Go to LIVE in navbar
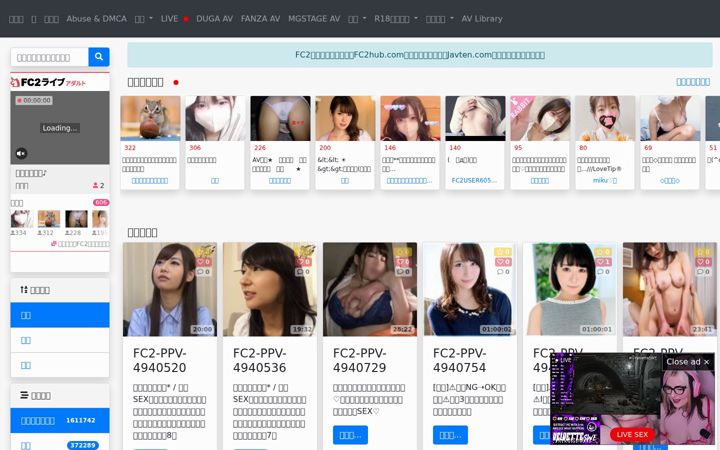This screenshot has height=450, width=720. [x=169, y=19]
